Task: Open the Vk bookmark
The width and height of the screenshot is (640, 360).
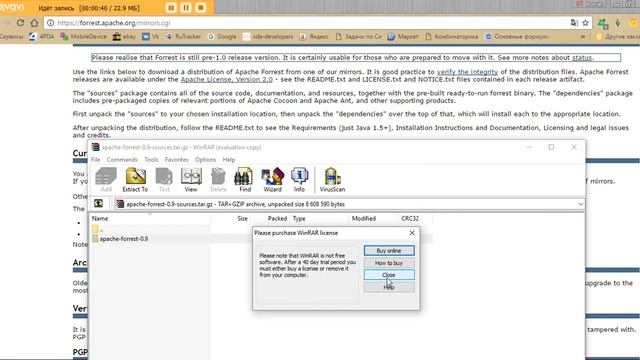Action: tap(151, 36)
